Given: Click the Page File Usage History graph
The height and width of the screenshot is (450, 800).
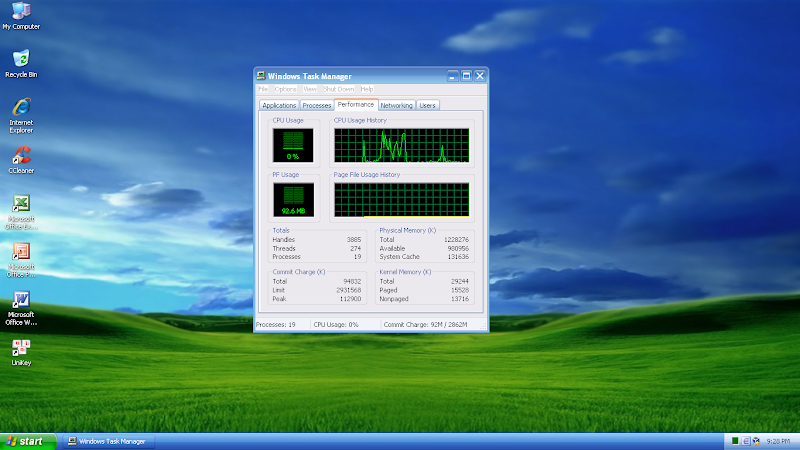Looking at the screenshot, I should pos(402,199).
